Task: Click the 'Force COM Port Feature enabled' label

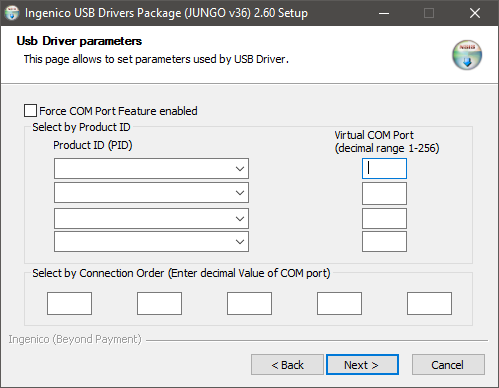Action: pyautogui.click(x=118, y=111)
